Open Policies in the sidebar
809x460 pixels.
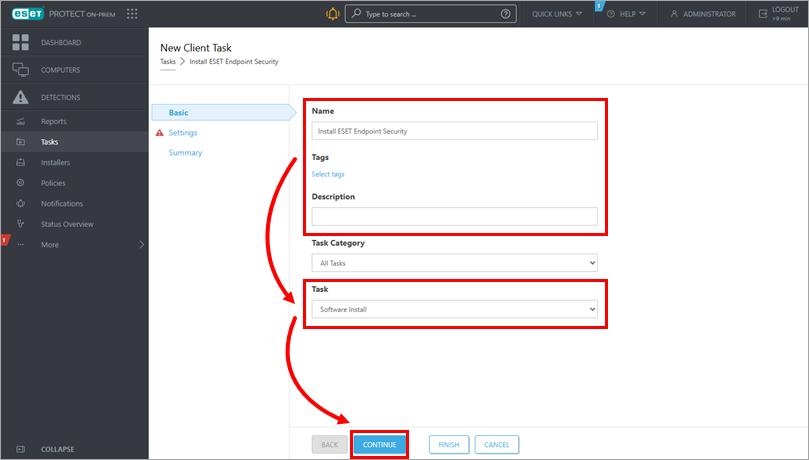54,183
